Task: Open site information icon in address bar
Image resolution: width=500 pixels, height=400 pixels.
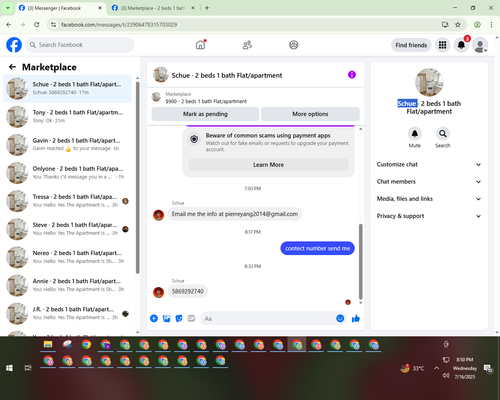Action: [x=53, y=24]
